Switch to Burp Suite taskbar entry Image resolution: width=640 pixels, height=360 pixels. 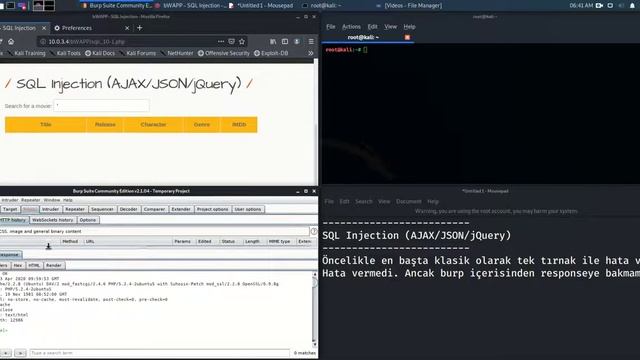point(117,5)
